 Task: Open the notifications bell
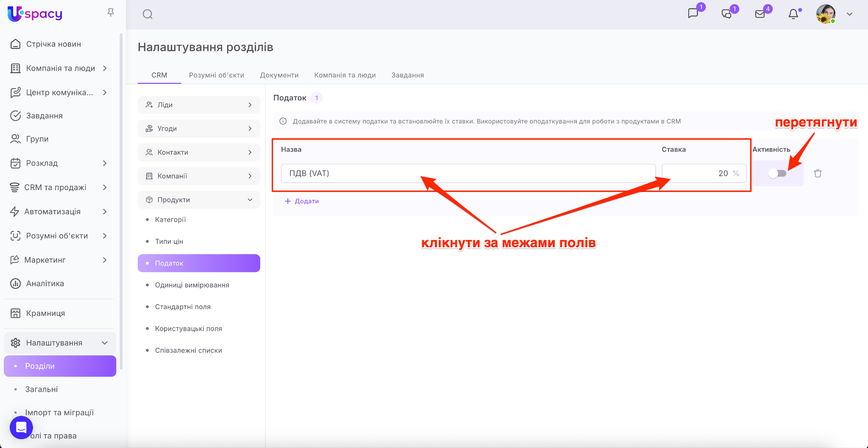point(793,14)
